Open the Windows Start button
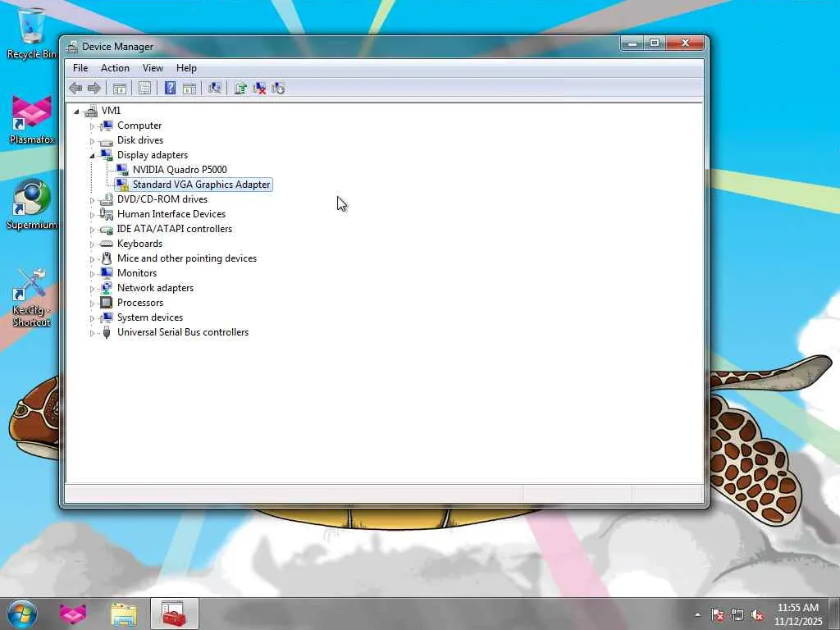The width and height of the screenshot is (840, 630). pyautogui.click(x=22, y=614)
